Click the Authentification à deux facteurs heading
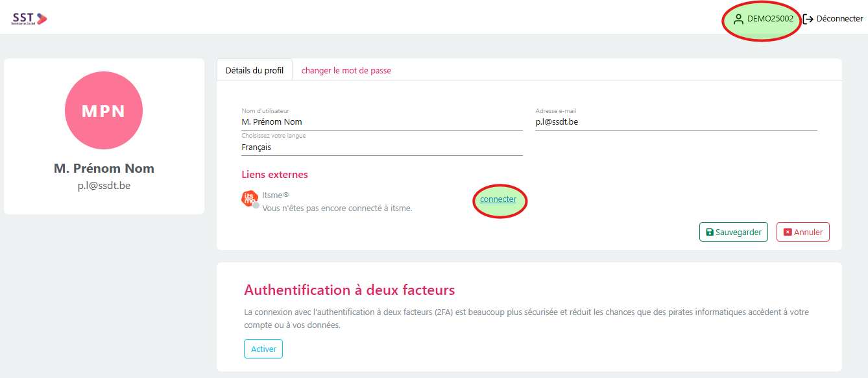868x378 pixels. (x=349, y=290)
